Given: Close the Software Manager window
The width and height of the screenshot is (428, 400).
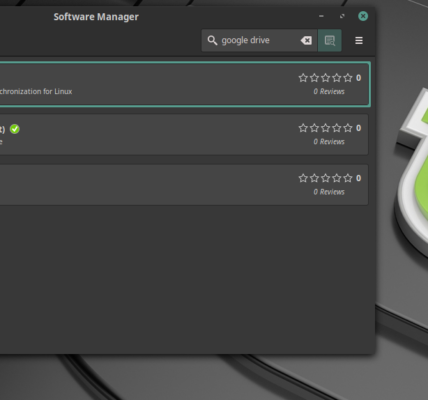Looking at the screenshot, I should point(363,16).
